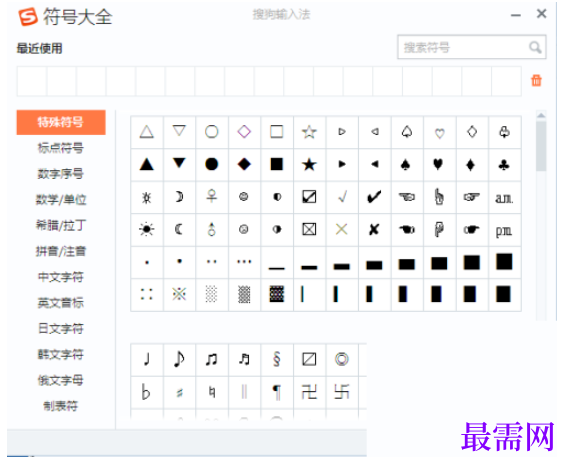Insert the hollow downward triangle symbol
The image size is (573, 468).
click(x=179, y=131)
